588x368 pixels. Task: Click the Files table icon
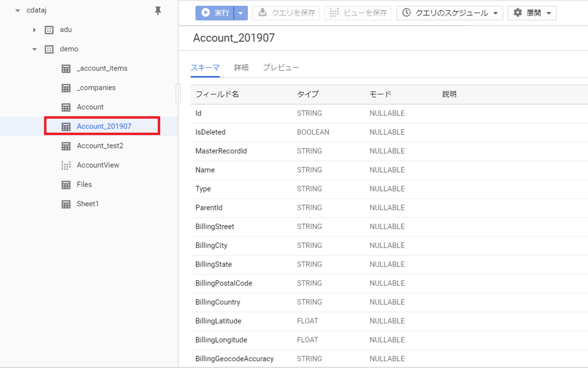[66, 185]
